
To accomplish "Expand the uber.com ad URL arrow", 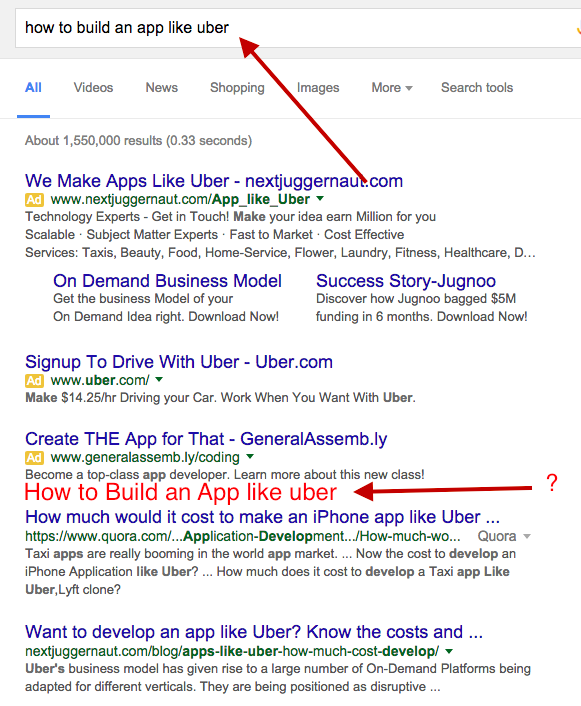I will [x=159, y=380].
